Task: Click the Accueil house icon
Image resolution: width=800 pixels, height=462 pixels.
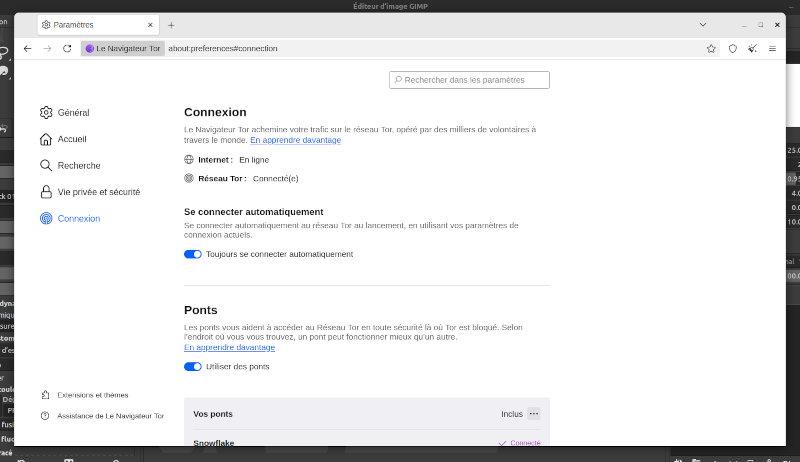Action: (46, 139)
